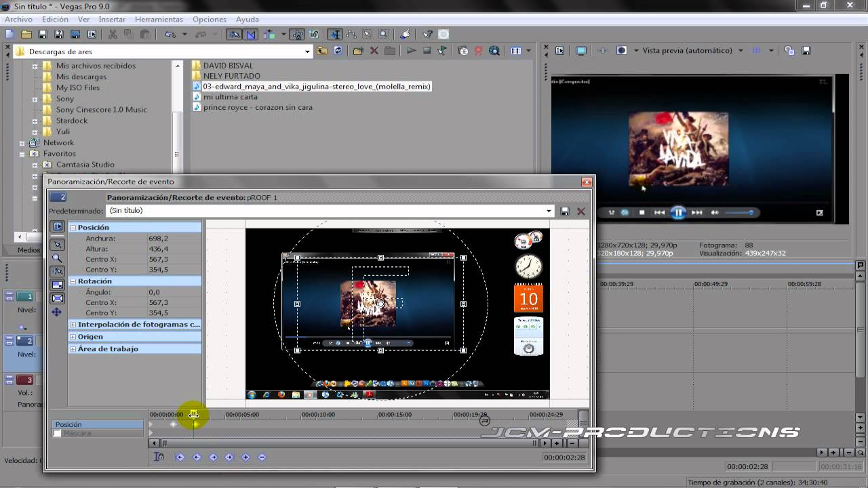Select the Zoom tool in Pan/Crop
The width and height of the screenshot is (868, 488).
pyautogui.click(x=58, y=258)
